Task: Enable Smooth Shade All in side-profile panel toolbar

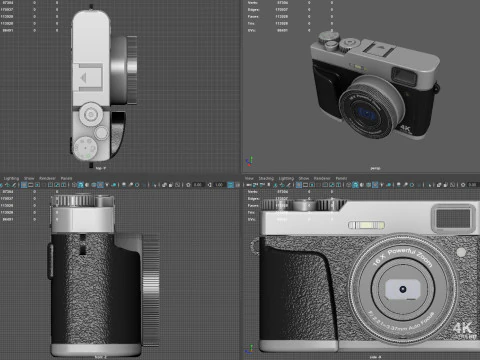Action: tap(81, 185)
